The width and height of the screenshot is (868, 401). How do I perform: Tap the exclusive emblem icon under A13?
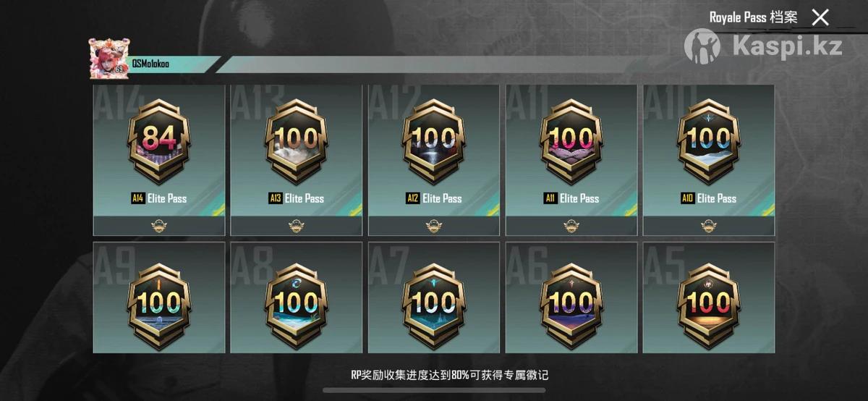(x=296, y=226)
